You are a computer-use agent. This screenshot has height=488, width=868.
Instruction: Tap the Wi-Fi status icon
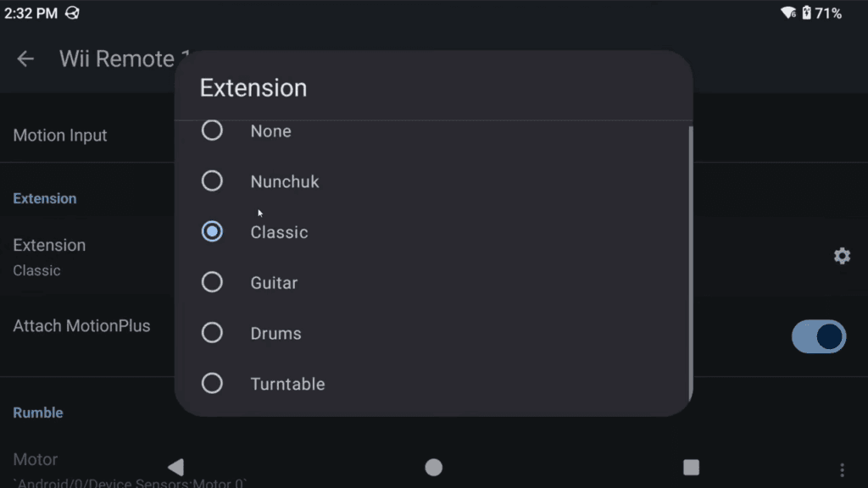pyautogui.click(x=787, y=13)
